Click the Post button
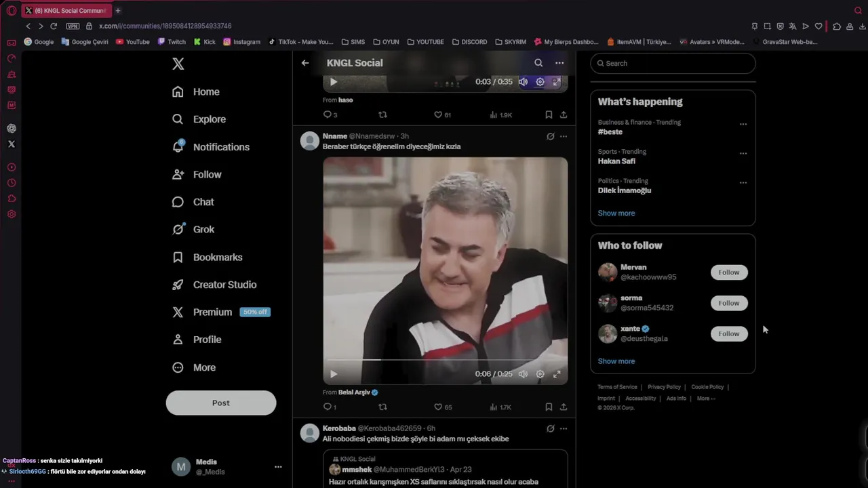The width and height of the screenshot is (868, 488). 221,403
